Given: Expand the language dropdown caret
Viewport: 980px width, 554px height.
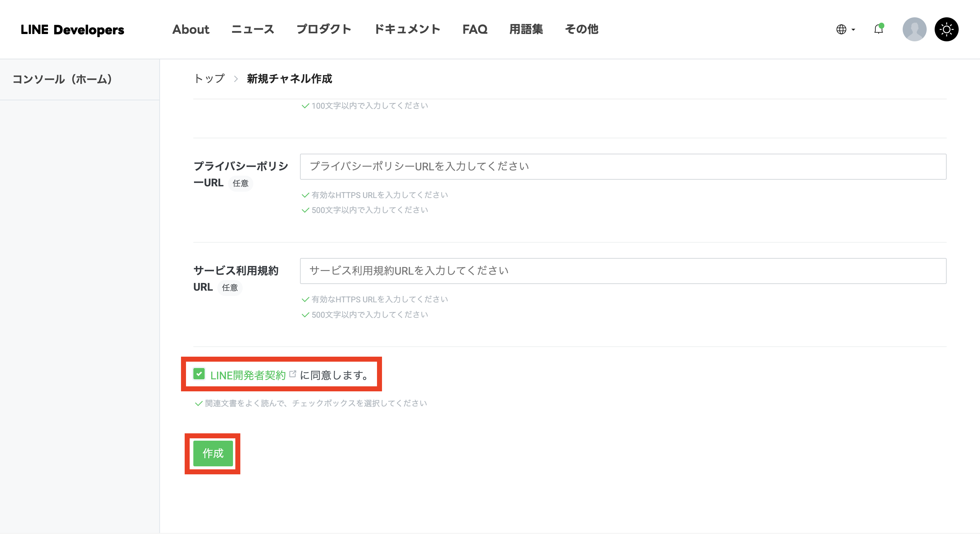Looking at the screenshot, I should pos(853,30).
